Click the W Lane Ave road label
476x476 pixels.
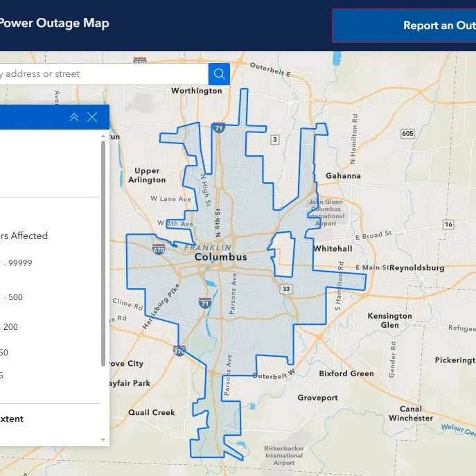[x=170, y=199]
